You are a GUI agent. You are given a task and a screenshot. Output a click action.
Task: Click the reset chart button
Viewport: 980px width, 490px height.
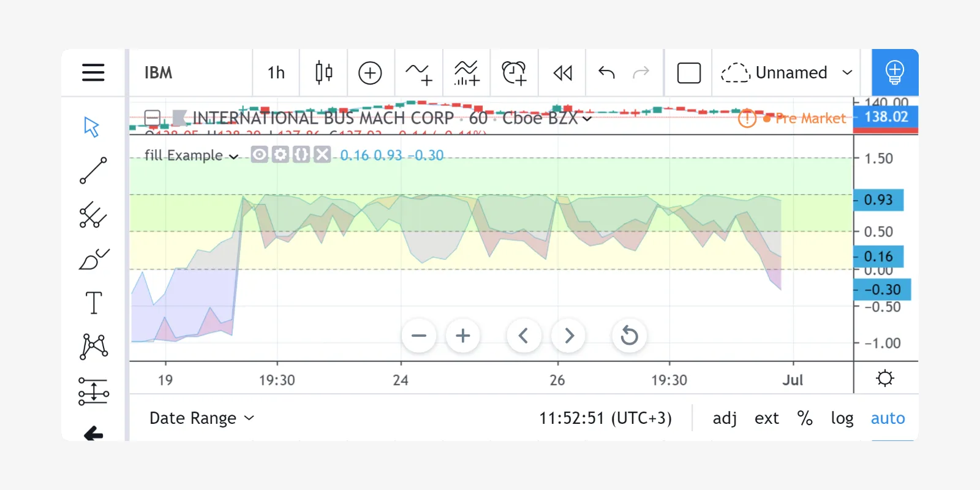tap(629, 336)
